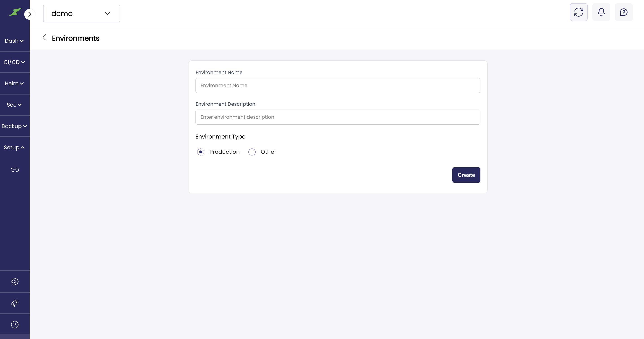
Task: Click the Environment Description input
Action: pyautogui.click(x=338, y=117)
